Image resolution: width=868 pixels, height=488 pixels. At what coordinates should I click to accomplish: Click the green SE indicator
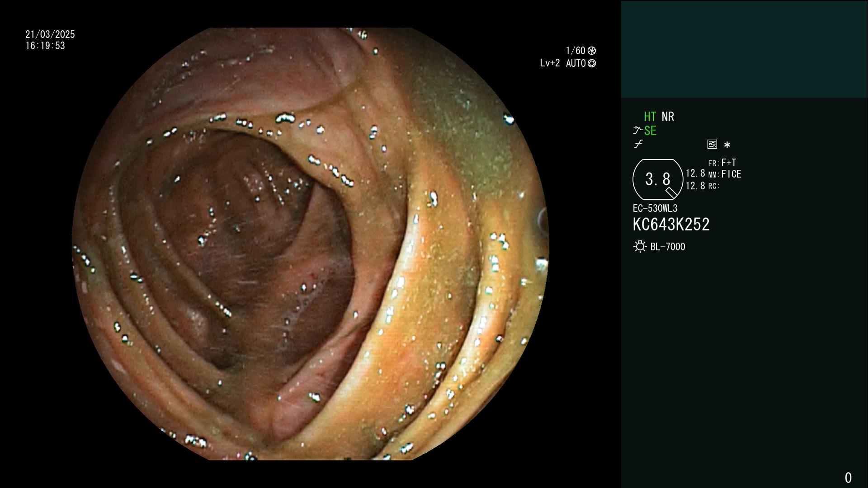[x=650, y=131]
